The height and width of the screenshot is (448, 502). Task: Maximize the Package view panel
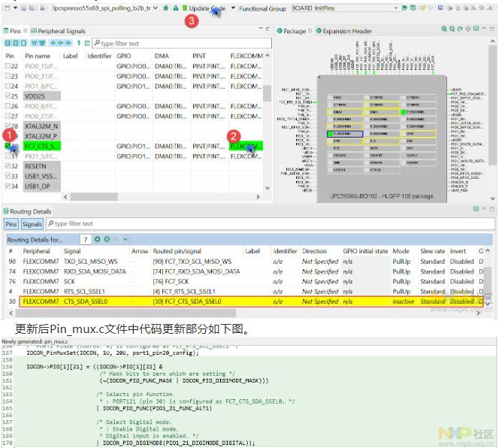[x=491, y=29]
